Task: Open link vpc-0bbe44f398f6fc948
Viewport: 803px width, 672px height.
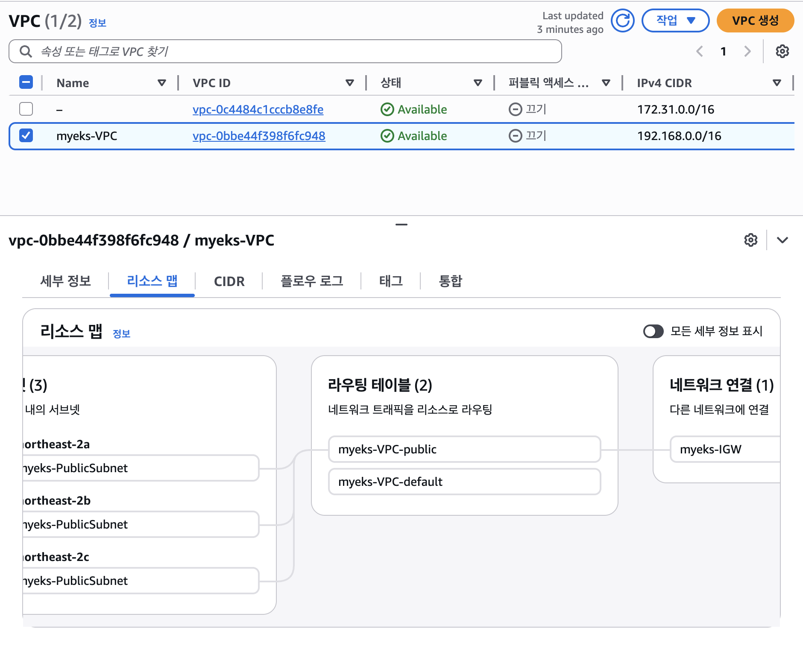Action: [259, 136]
